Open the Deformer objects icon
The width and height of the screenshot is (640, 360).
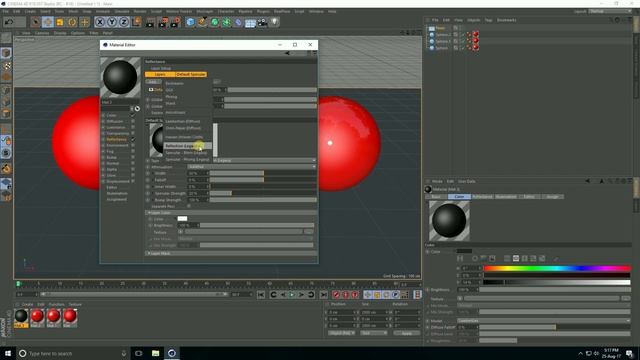[238, 22]
